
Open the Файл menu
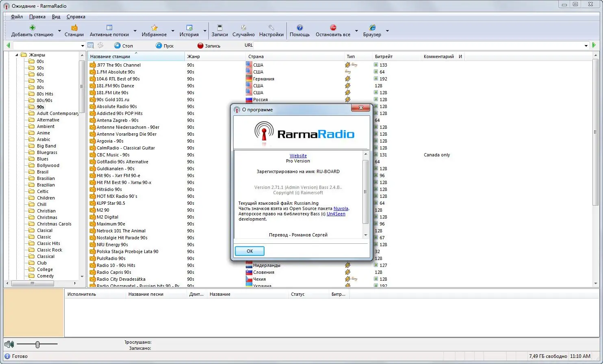(16, 17)
